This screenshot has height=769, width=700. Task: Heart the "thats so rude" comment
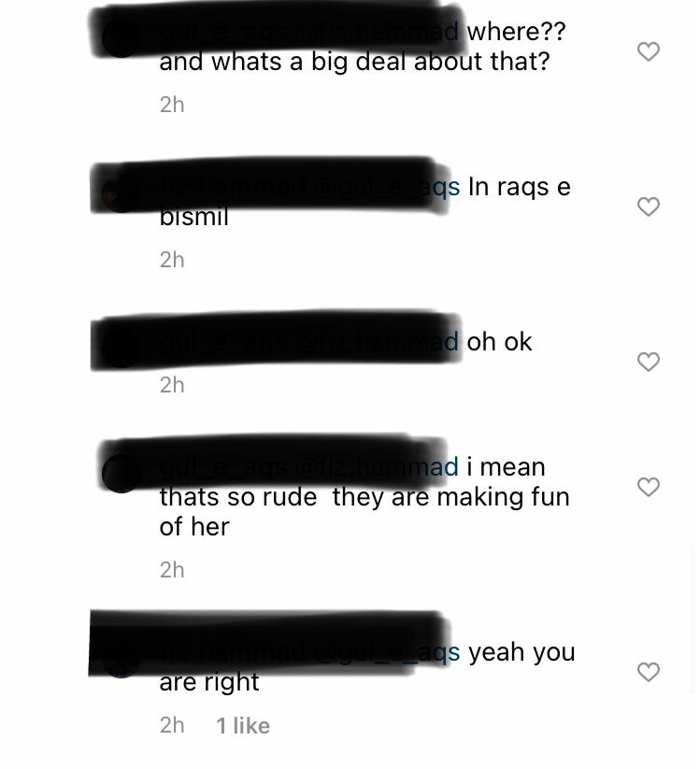(648, 487)
